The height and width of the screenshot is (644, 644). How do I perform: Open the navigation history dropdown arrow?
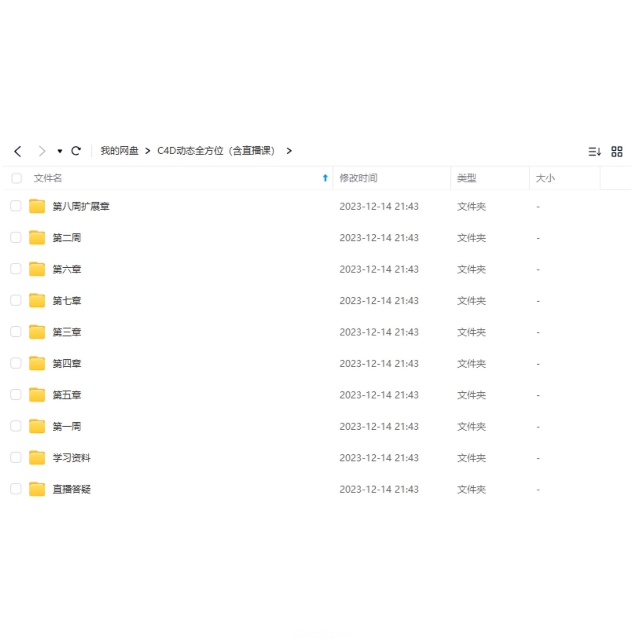[x=60, y=151]
